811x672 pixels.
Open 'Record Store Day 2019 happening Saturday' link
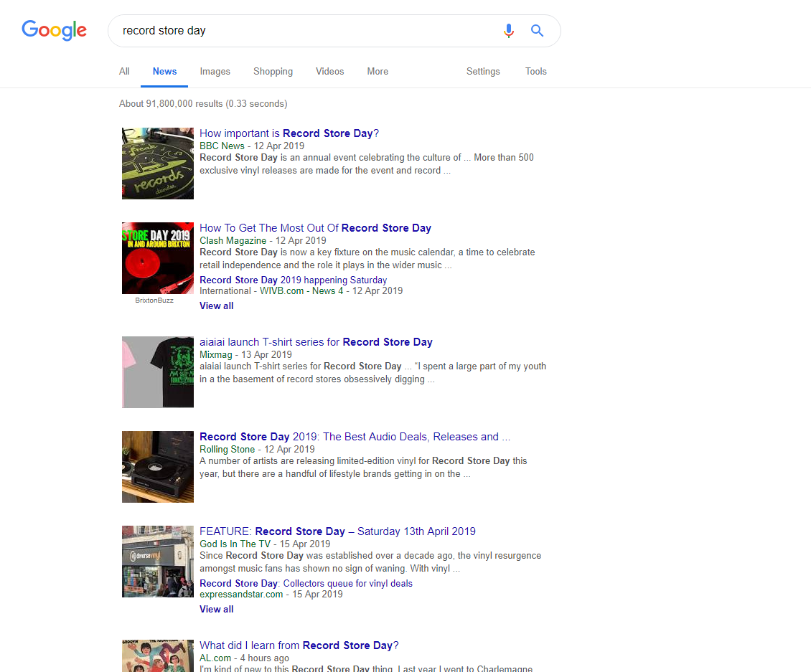click(294, 280)
